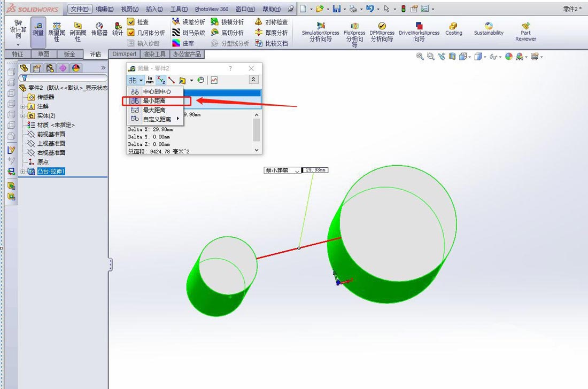Choose 最大距离 in the distance menu
Image resolution: width=588 pixels, height=389 pixels.
click(155, 110)
